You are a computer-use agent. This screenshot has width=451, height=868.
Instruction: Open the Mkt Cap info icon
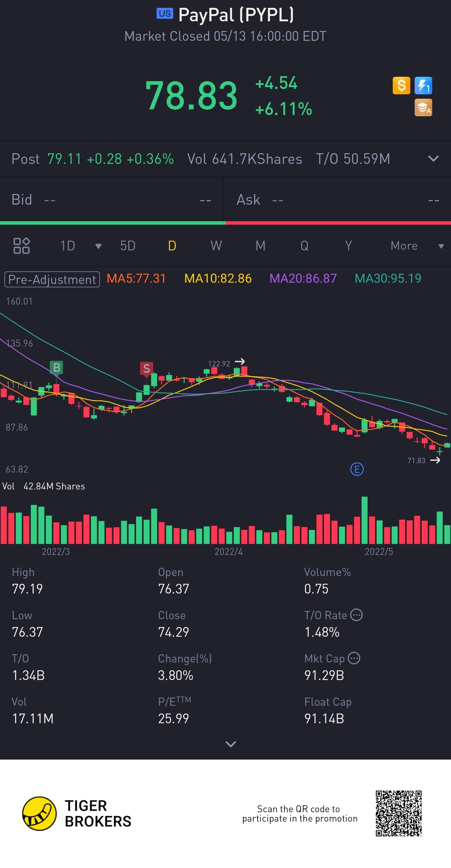click(354, 658)
